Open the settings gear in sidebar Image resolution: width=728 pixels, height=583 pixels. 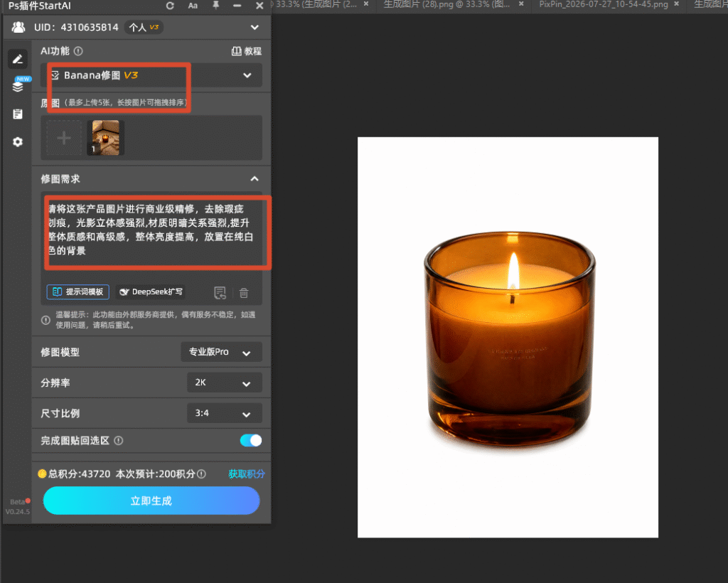point(18,142)
